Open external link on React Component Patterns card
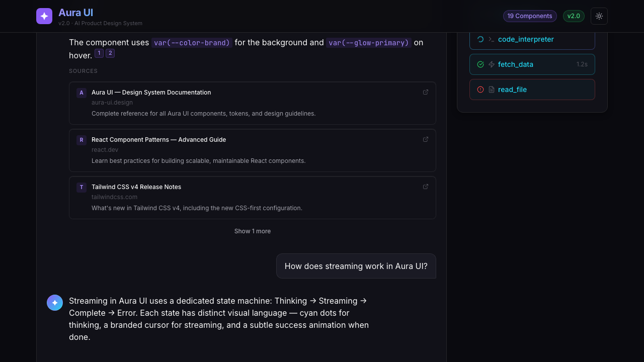The image size is (644, 362). coord(425,139)
